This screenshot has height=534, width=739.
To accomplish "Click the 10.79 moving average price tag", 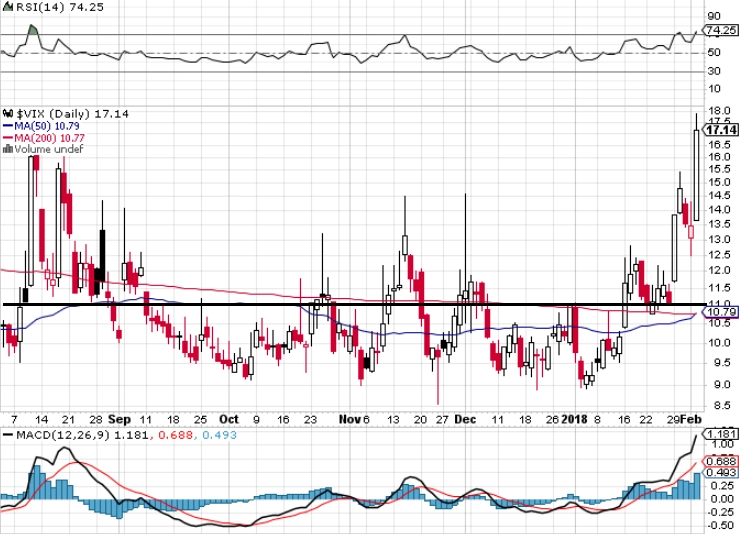I will (x=722, y=312).
